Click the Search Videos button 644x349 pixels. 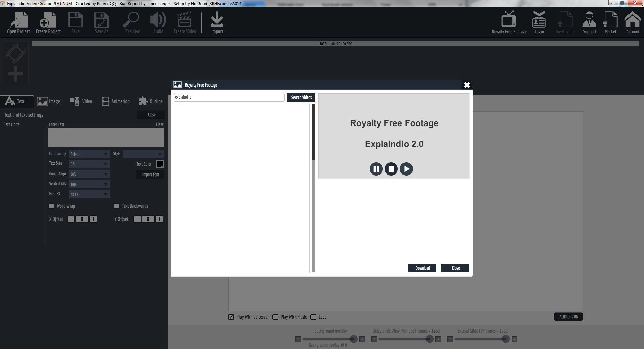[301, 97]
